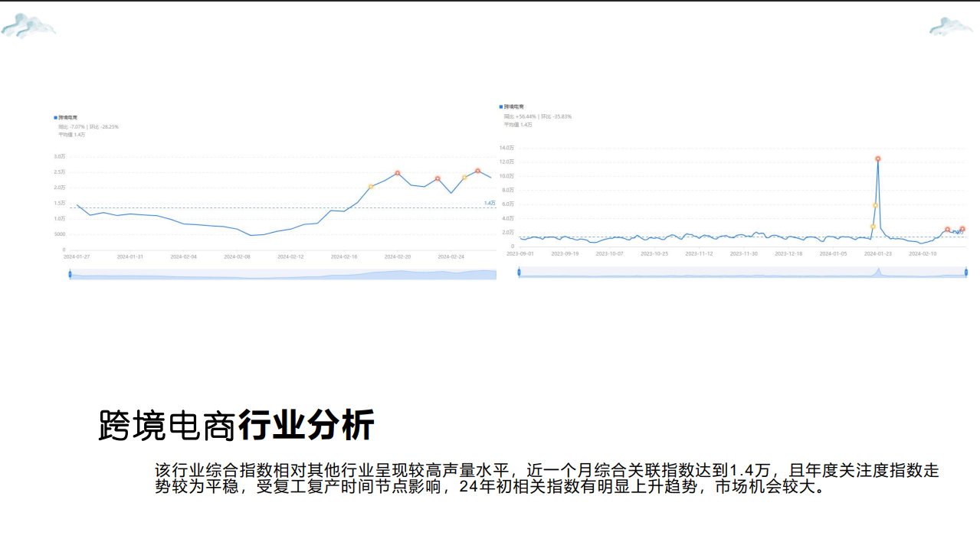Click highest red marker near 2.5万 in left chart
Viewport: 980px width, 552px height.
(x=477, y=171)
